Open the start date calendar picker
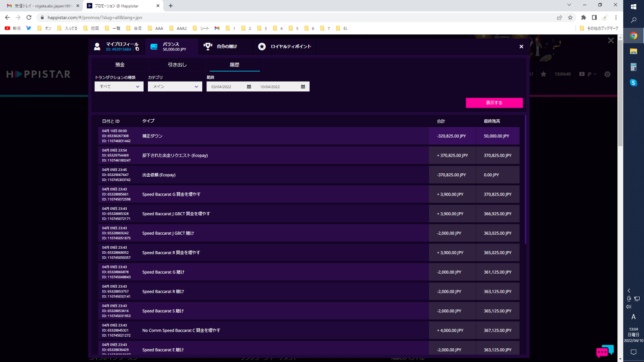The width and height of the screenshot is (644, 362). coord(249,87)
